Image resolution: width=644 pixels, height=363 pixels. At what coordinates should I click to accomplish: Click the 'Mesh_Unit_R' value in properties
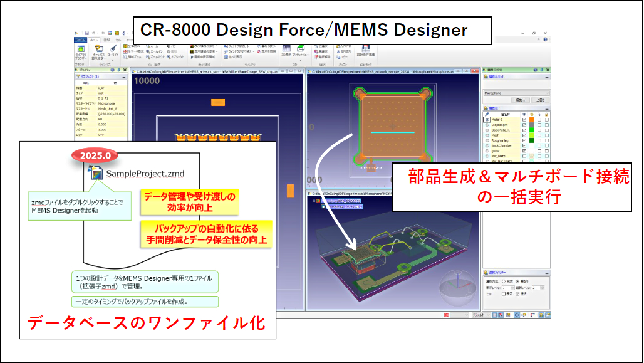106,109
